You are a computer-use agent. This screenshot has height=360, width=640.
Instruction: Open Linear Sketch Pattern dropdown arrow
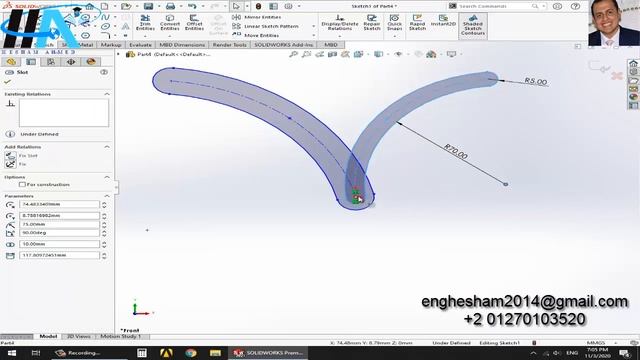(313, 26)
